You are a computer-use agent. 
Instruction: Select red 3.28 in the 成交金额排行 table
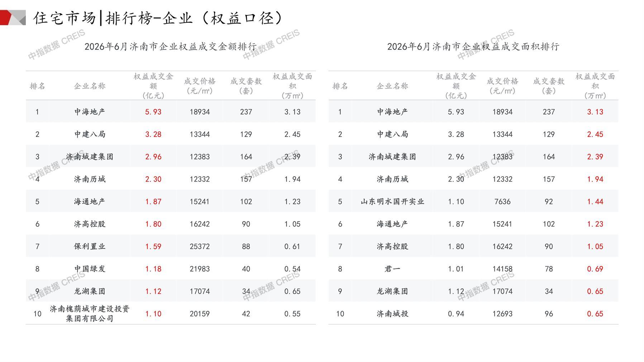(x=153, y=134)
